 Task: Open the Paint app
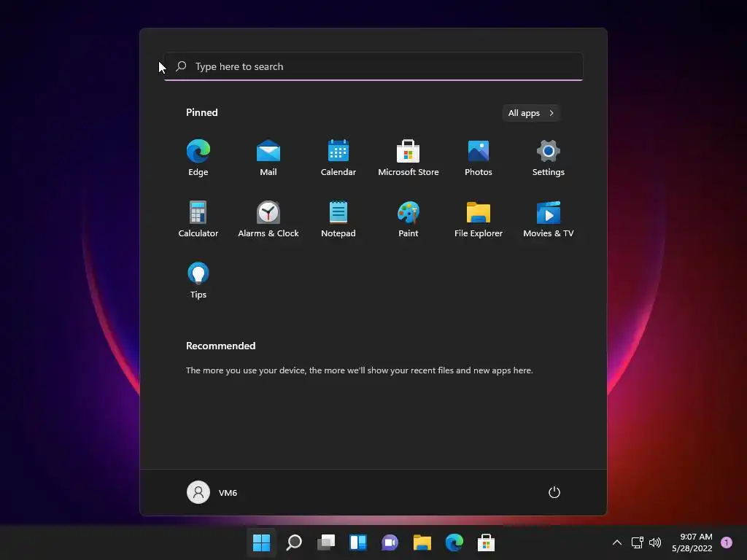[x=409, y=219]
